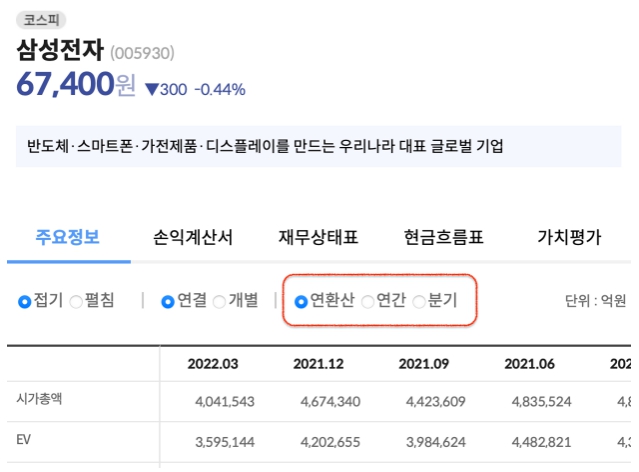Click the ▼300 price change value
This screenshot has height=472, width=639.
coord(166,89)
